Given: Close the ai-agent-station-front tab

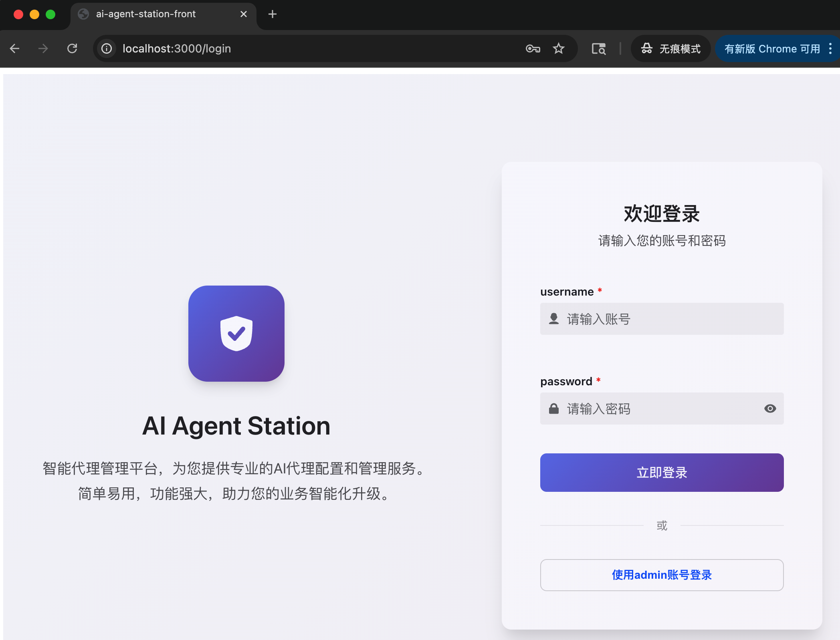Looking at the screenshot, I should 244,14.
